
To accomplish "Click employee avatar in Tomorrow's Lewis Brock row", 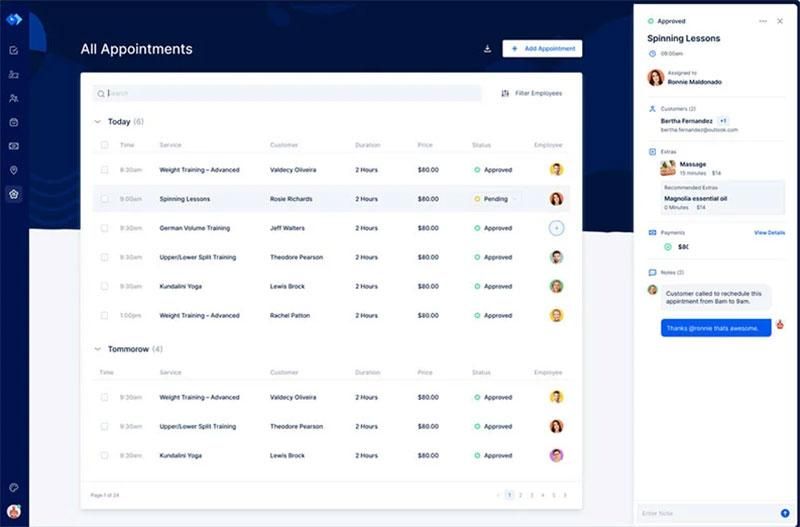I will pyautogui.click(x=556, y=456).
